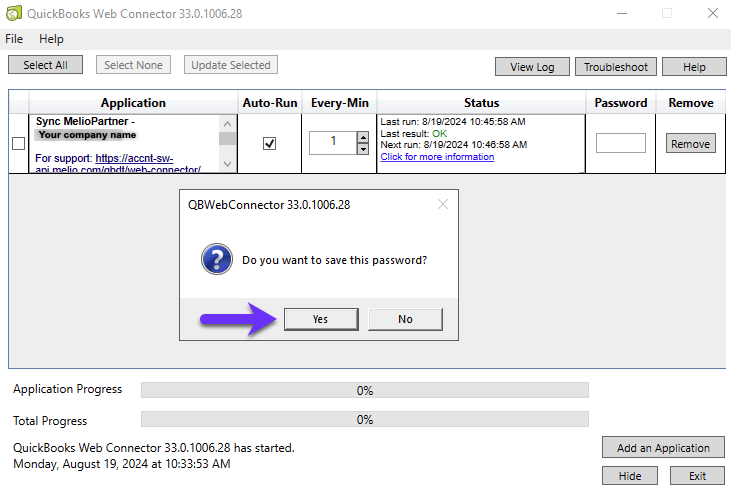731x488 pixels.
Task: Tick the Sync MelioPartner row selection checkbox
Action: point(19,144)
